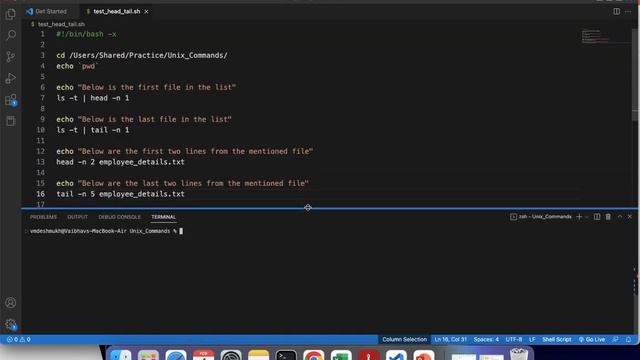Toggle Column Selection mode in status bar

pos(404,340)
